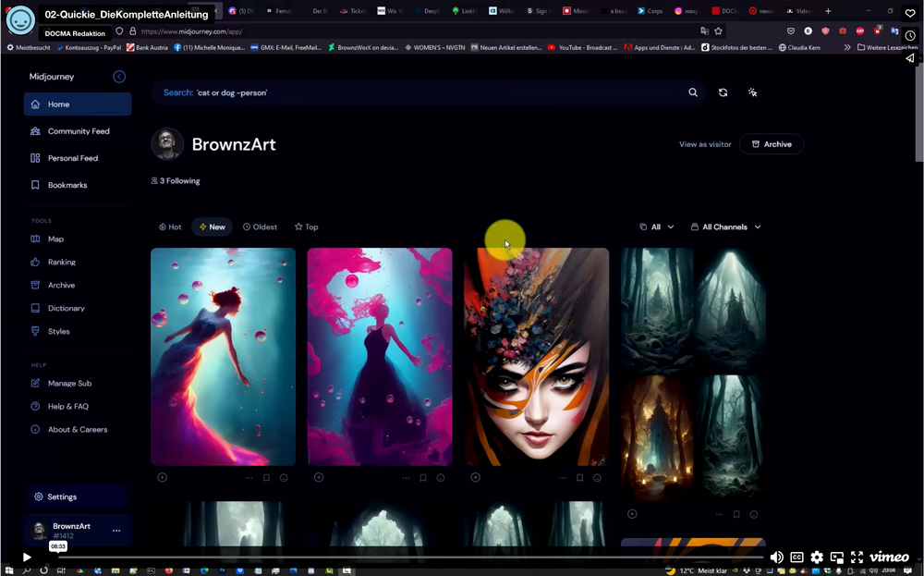Open the three-dot menu beside BrownzArt account
Screen dimensions: 924x576
click(116, 531)
